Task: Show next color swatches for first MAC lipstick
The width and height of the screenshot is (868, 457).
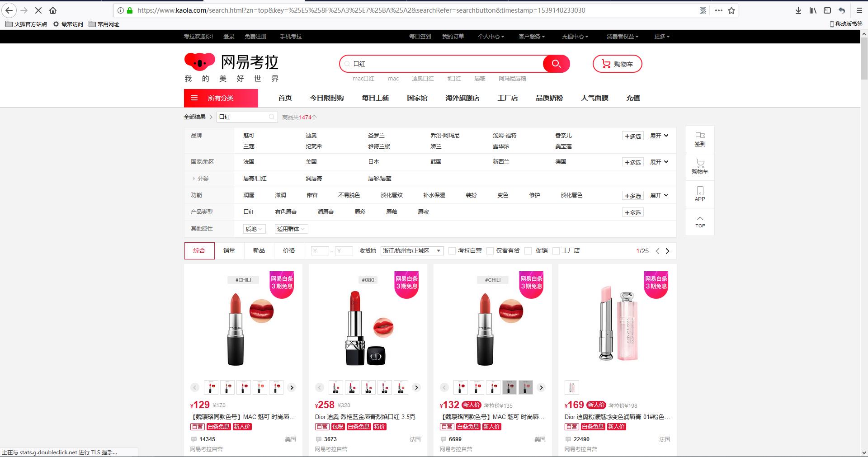Action: (292, 387)
